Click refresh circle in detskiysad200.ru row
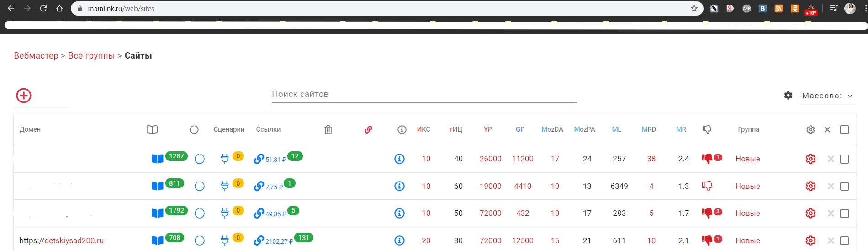The image size is (868, 251). (x=200, y=240)
